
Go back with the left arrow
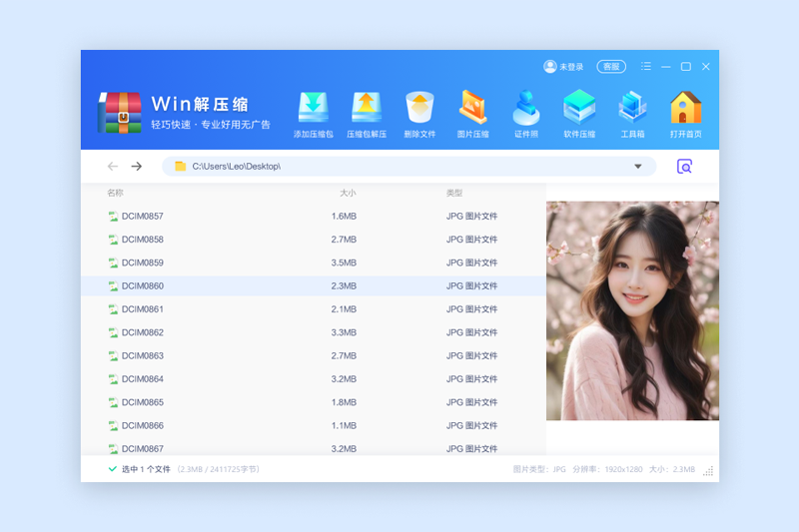tap(113, 167)
